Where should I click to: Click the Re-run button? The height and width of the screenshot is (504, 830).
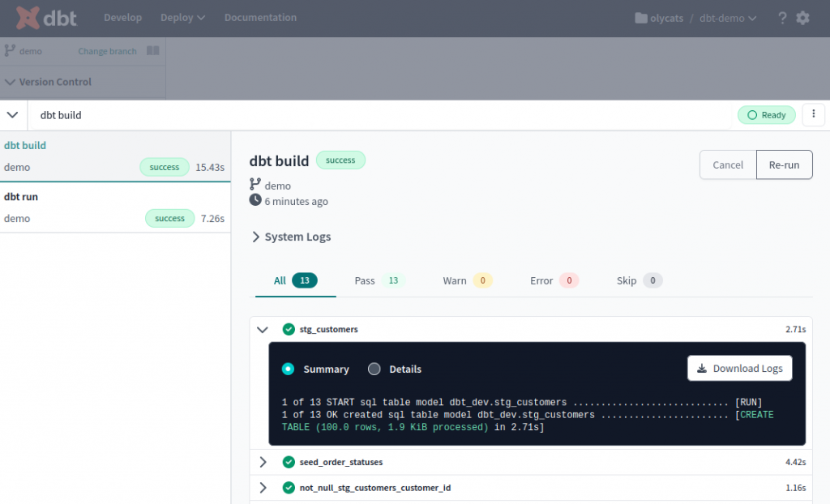tap(785, 164)
